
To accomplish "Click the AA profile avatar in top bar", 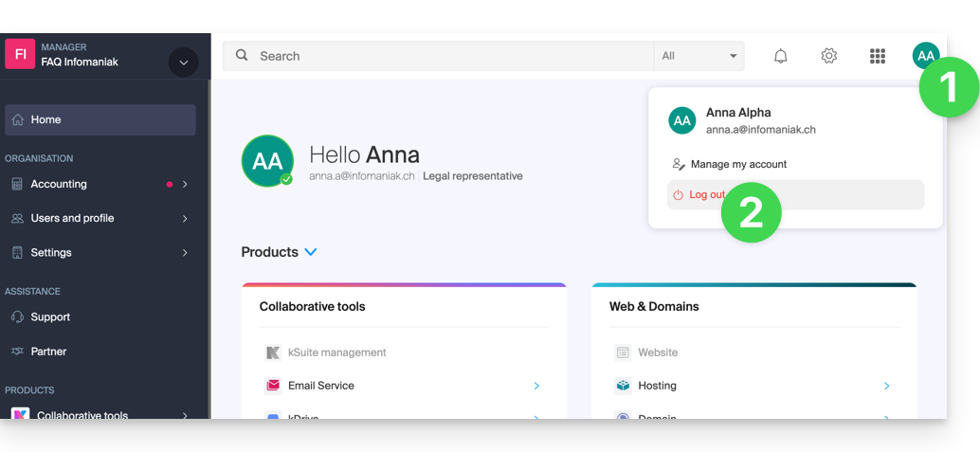I will point(926,56).
